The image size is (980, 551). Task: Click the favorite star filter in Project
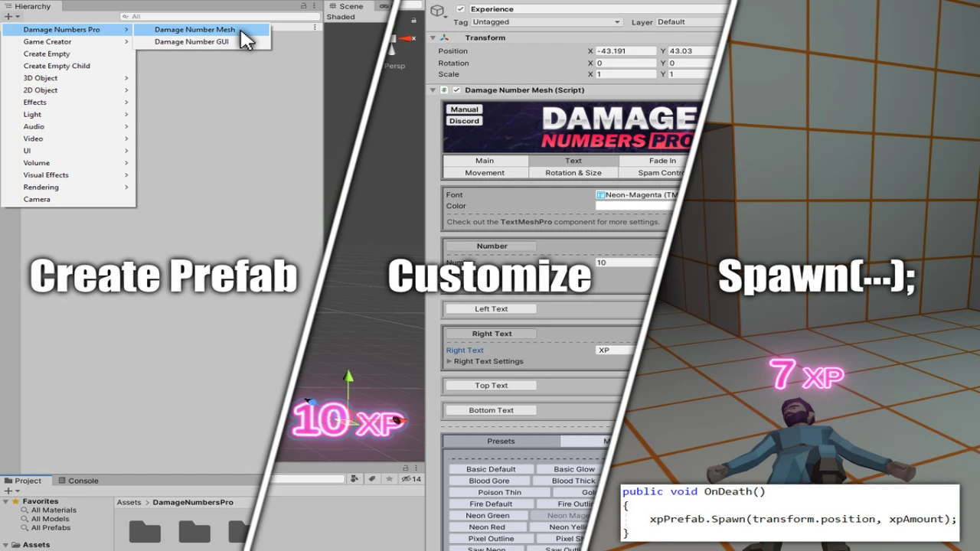[390, 479]
